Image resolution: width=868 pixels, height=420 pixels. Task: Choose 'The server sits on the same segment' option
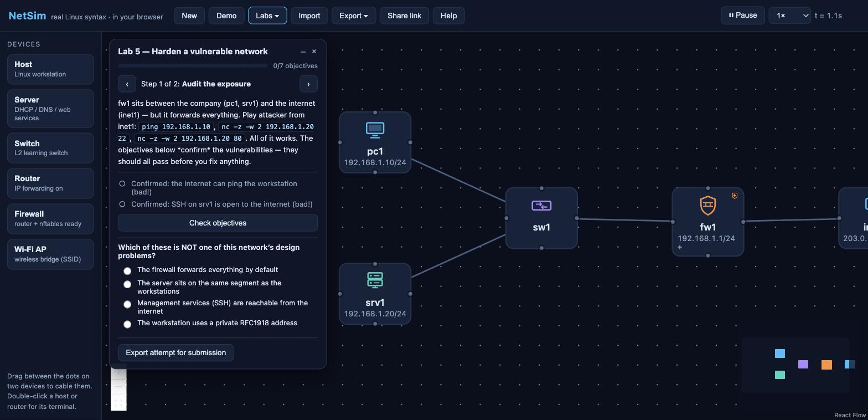click(x=127, y=284)
